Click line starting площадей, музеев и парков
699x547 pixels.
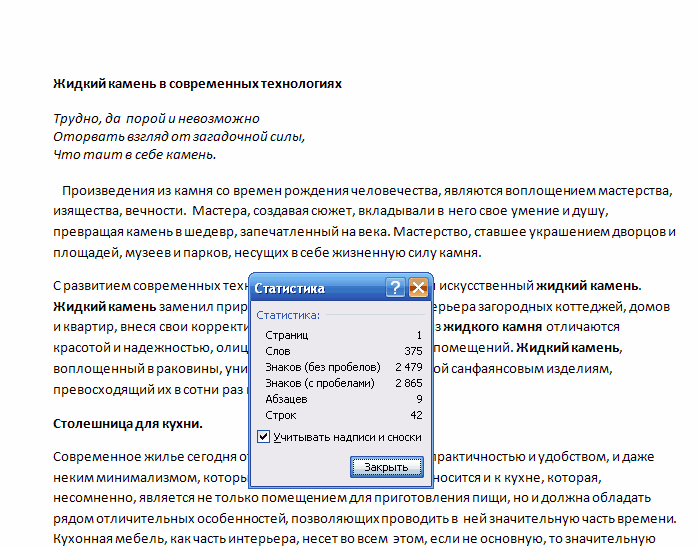[267, 253]
